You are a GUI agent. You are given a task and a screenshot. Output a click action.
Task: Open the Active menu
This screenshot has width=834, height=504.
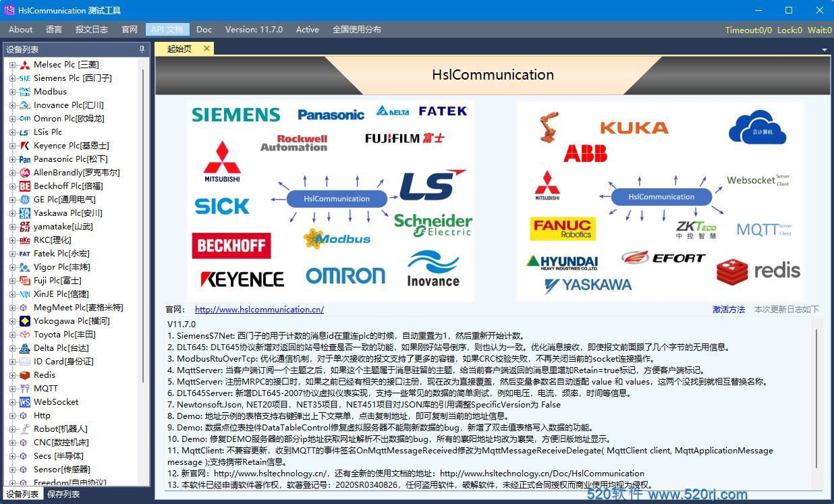308,30
